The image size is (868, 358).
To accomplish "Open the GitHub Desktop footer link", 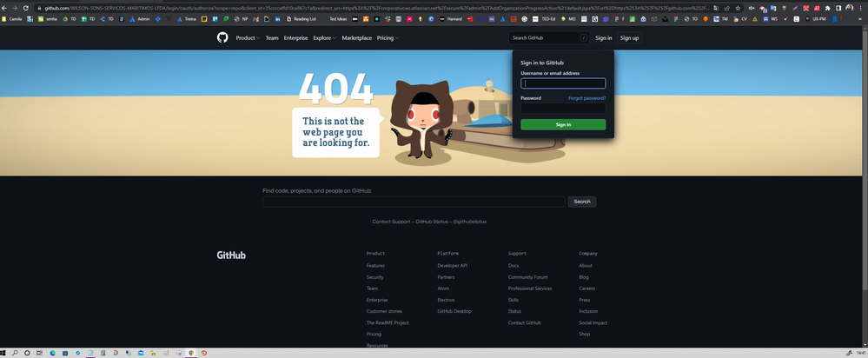I will coord(454,312).
